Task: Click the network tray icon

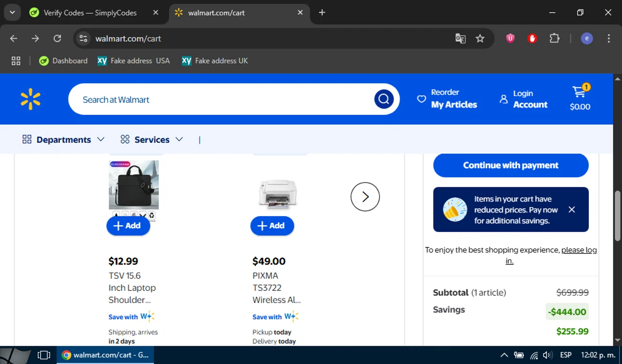Action: [535, 355]
